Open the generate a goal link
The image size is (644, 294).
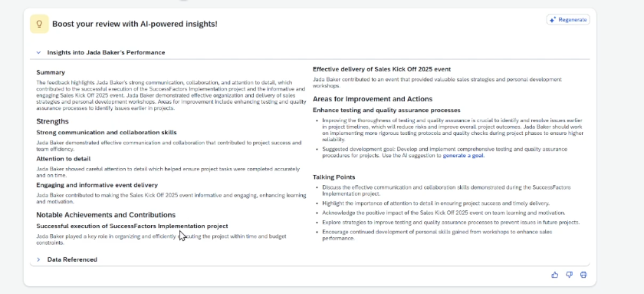[463, 156]
